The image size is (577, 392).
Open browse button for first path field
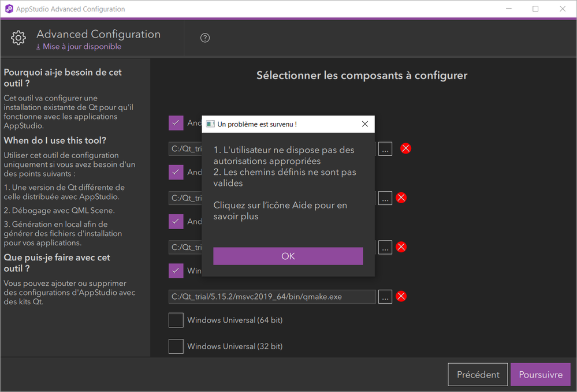tap(385, 148)
